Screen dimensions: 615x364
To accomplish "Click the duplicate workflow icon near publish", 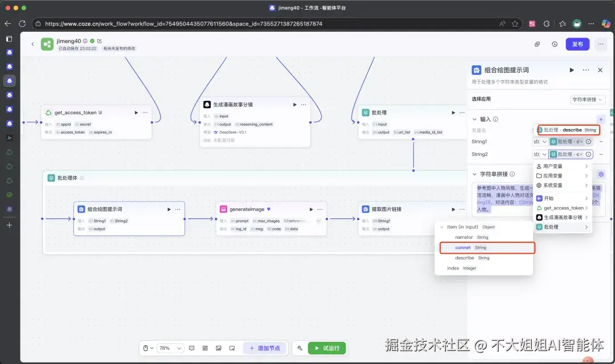I will 537,44.
